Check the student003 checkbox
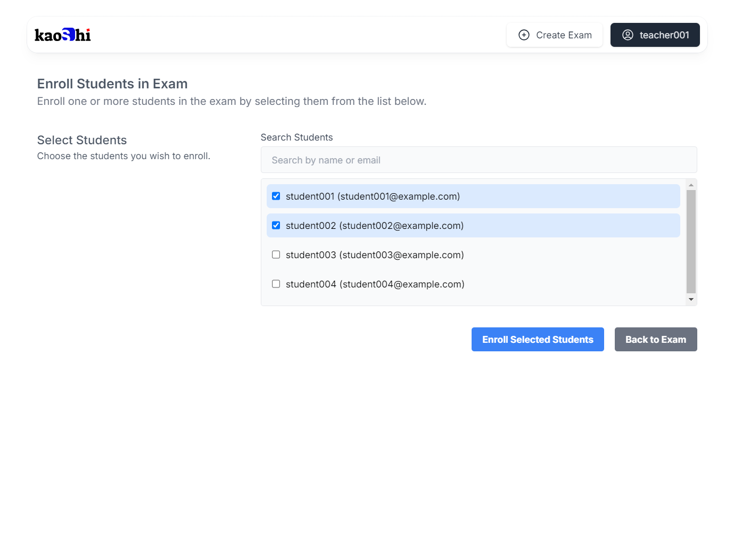 (276, 255)
